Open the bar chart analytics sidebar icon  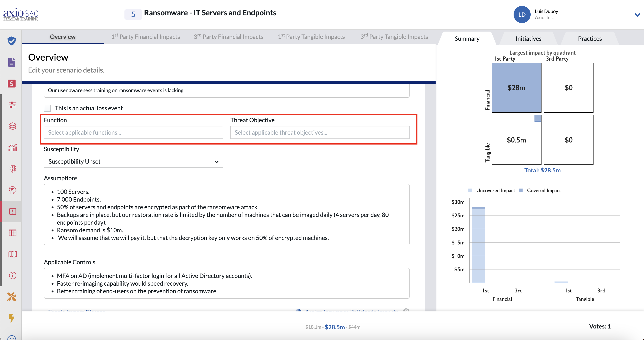click(13, 147)
